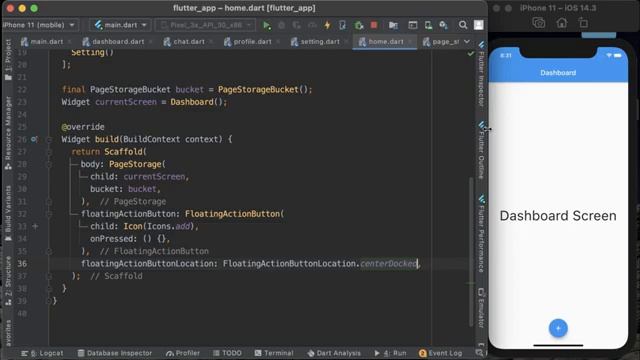The image size is (640, 360).
Task: Click the Flutter Attach phone icon
Action: coord(342,25)
